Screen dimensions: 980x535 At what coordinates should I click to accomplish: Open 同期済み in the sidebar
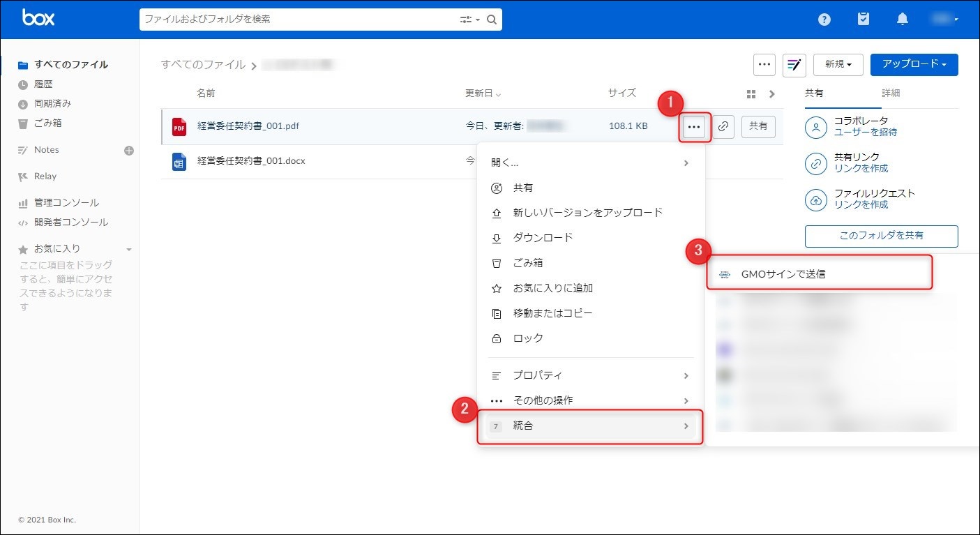tap(52, 103)
